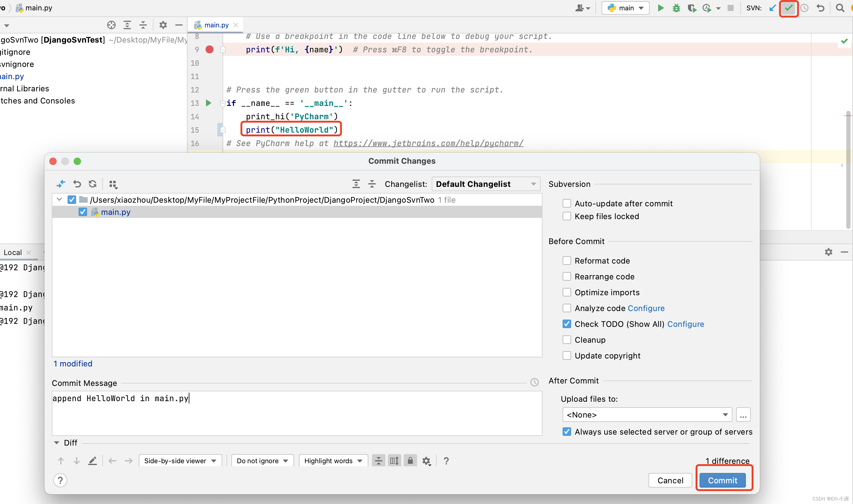This screenshot has width=853, height=504.
Task: Click run gutter arrow on line 13
Action: 209,103
